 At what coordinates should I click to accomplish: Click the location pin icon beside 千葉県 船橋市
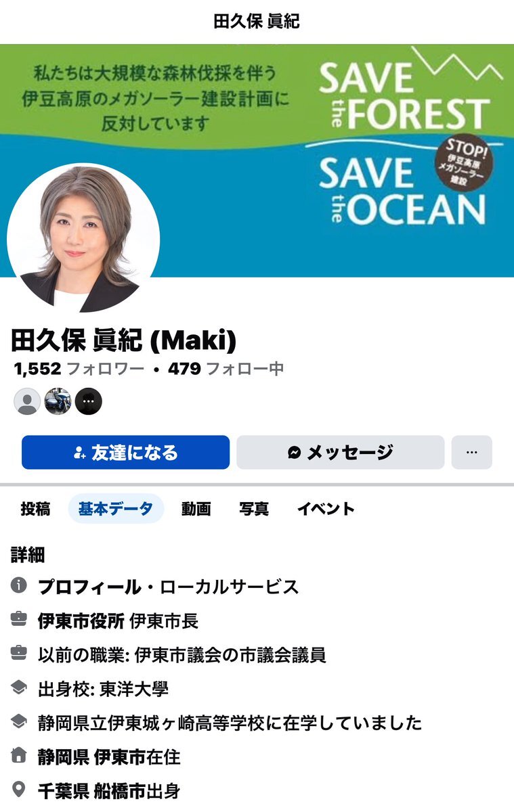click(x=18, y=790)
